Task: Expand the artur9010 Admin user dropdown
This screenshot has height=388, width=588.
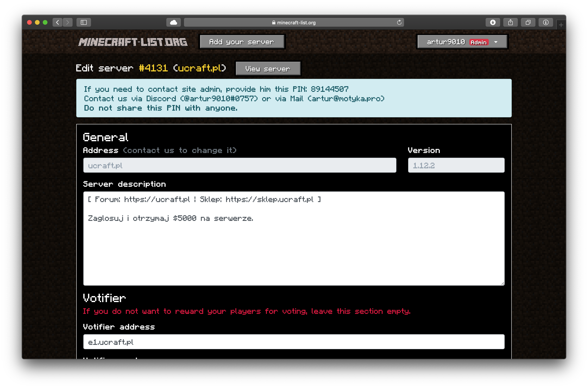Action: [x=462, y=42]
